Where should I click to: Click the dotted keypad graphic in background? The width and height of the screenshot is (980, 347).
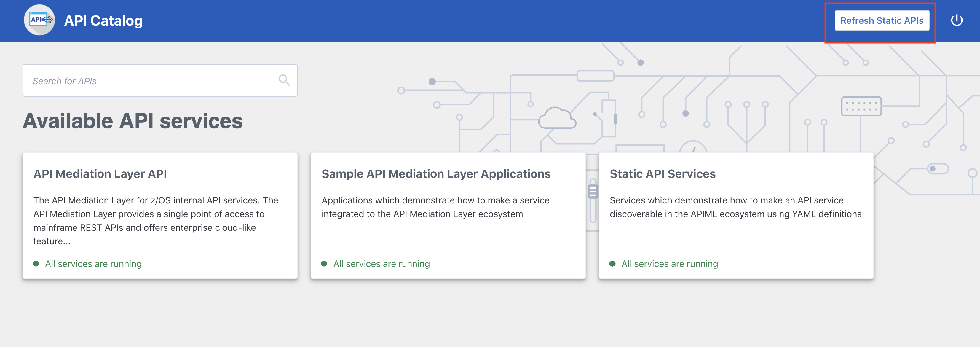[861, 106]
